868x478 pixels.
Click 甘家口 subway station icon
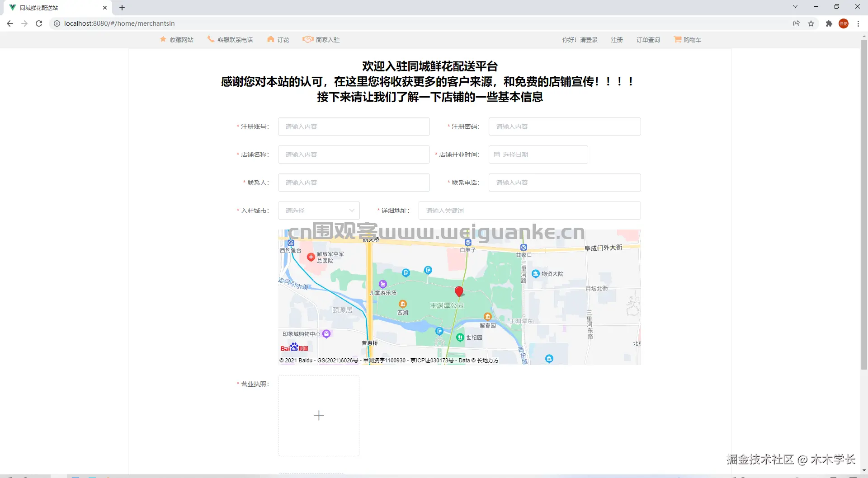[524, 248]
